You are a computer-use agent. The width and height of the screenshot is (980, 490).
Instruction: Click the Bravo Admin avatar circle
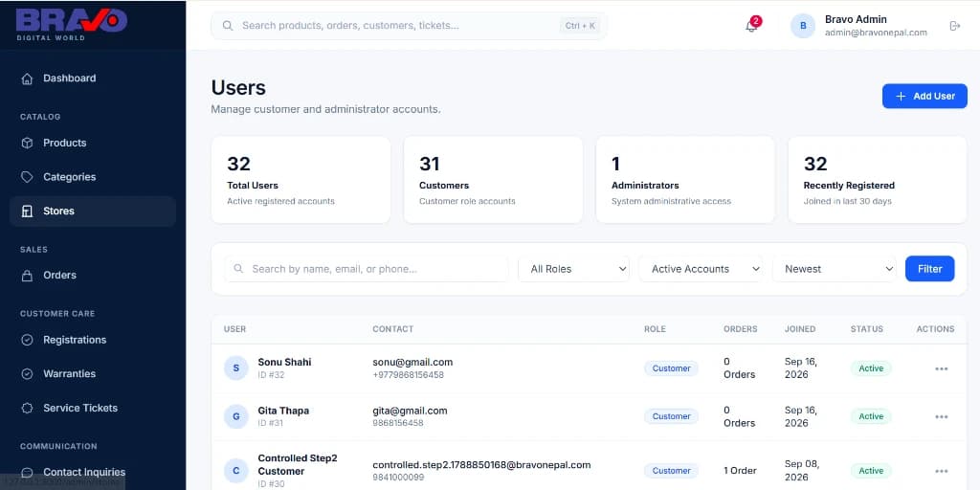click(803, 26)
